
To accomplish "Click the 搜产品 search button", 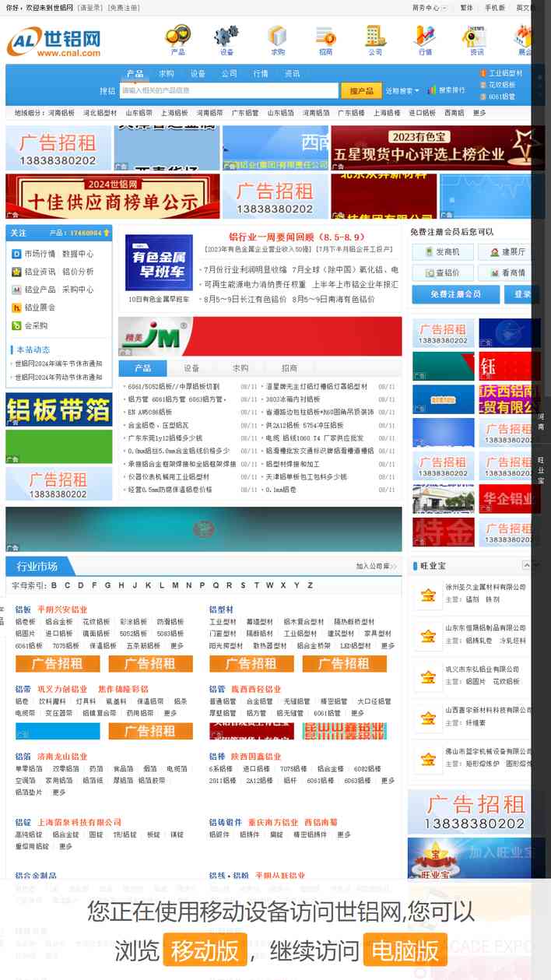I will click(x=362, y=91).
